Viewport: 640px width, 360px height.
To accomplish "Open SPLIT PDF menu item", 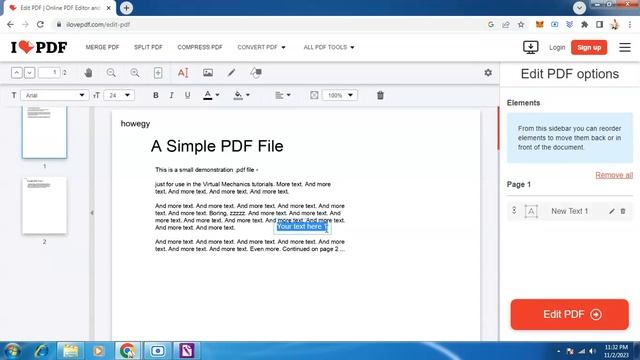I will coord(148,47).
